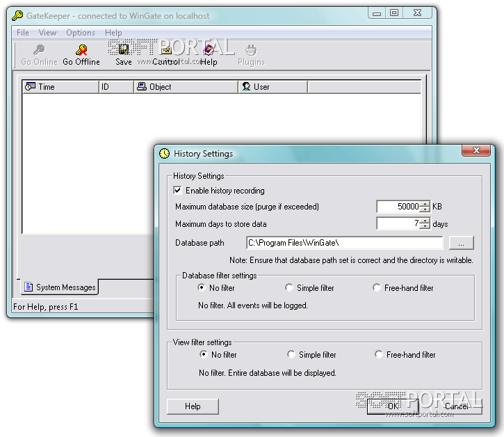The height and width of the screenshot is (437, 504).
Task: Decrease maximum days with down arrow
Action: pyautogui.click(x=425, y=227)
